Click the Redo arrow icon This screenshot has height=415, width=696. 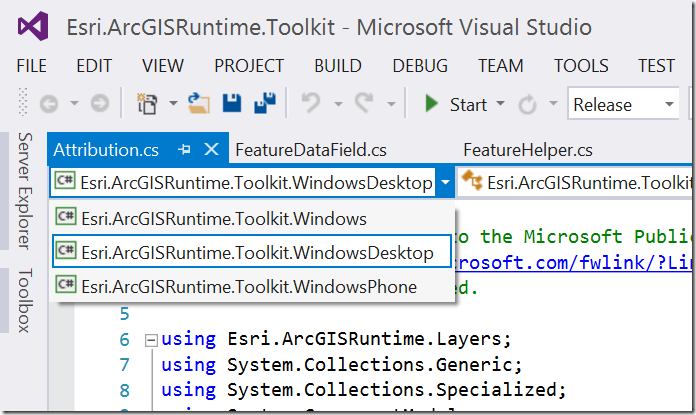364,104
